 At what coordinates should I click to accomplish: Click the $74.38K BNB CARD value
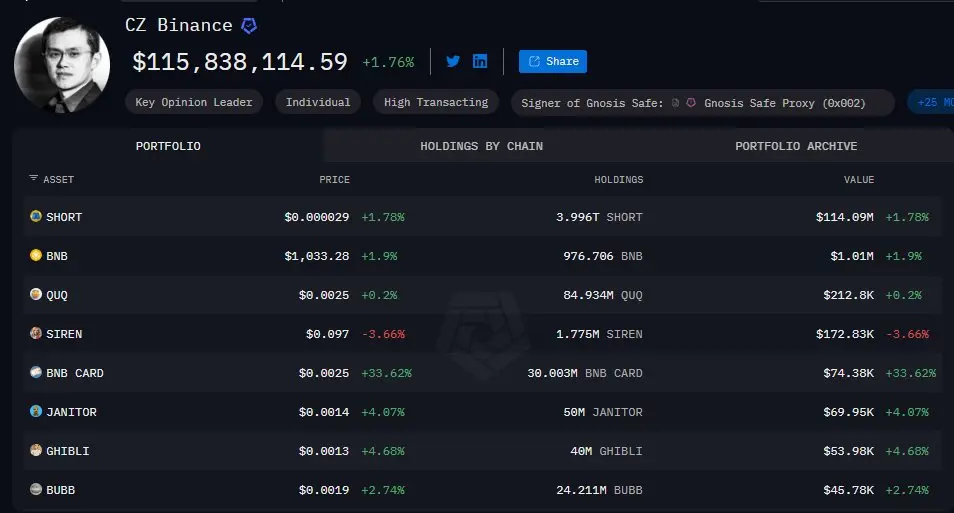848,373
